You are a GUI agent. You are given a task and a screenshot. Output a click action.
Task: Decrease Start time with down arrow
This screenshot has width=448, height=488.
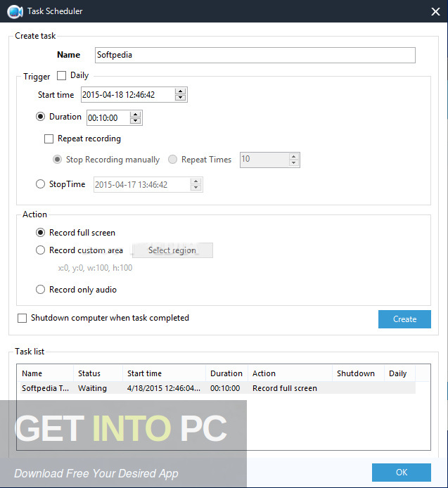click(x=180, y=98)
